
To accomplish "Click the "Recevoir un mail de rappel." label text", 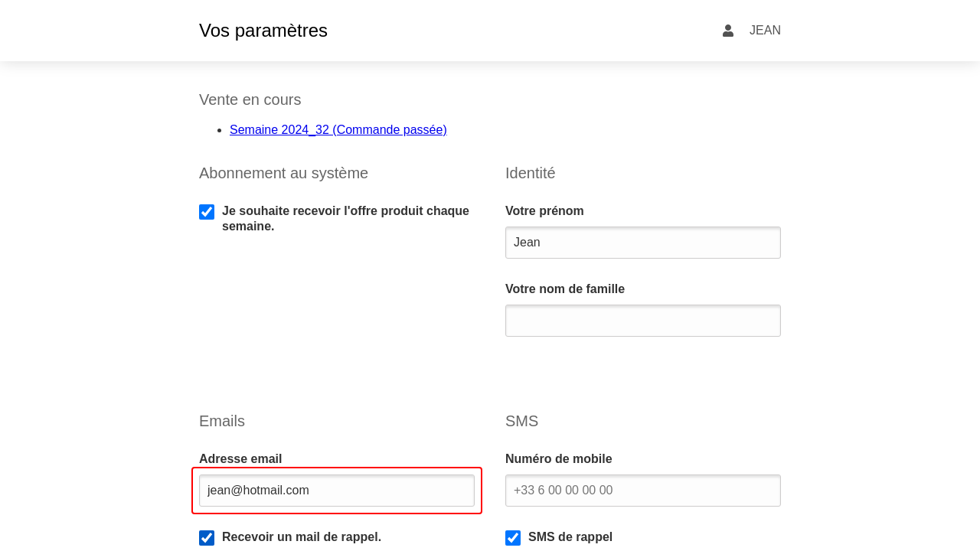I will pyautogui.click(x=302, y=537).
